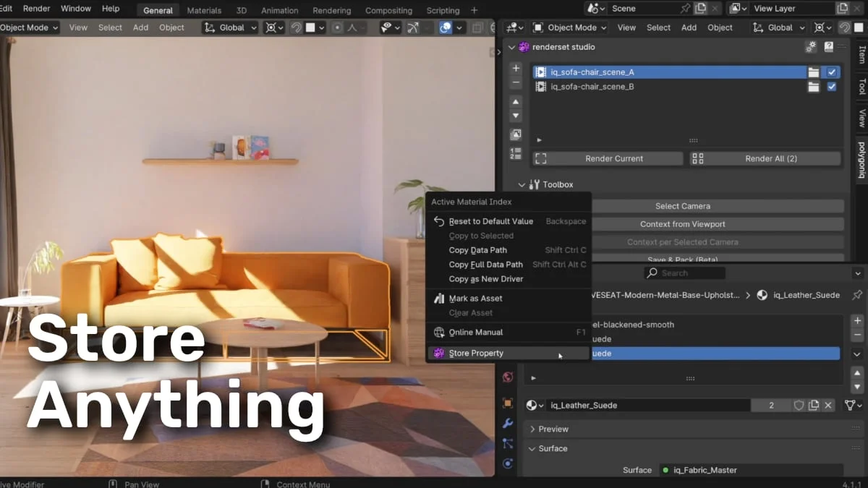Click the renderset documentation question mark icon
This screenshot has width=868, height=488.
828,46
